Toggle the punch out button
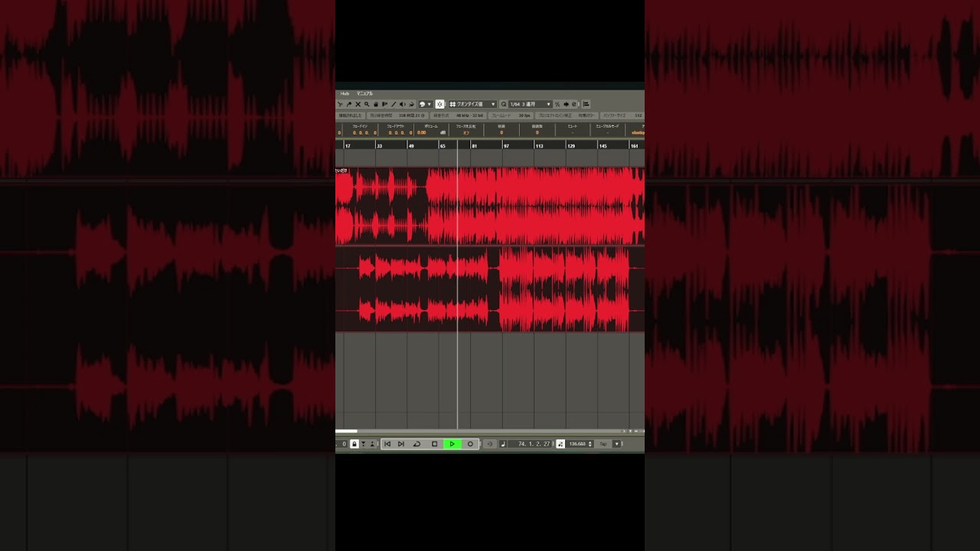 [372, 444]
